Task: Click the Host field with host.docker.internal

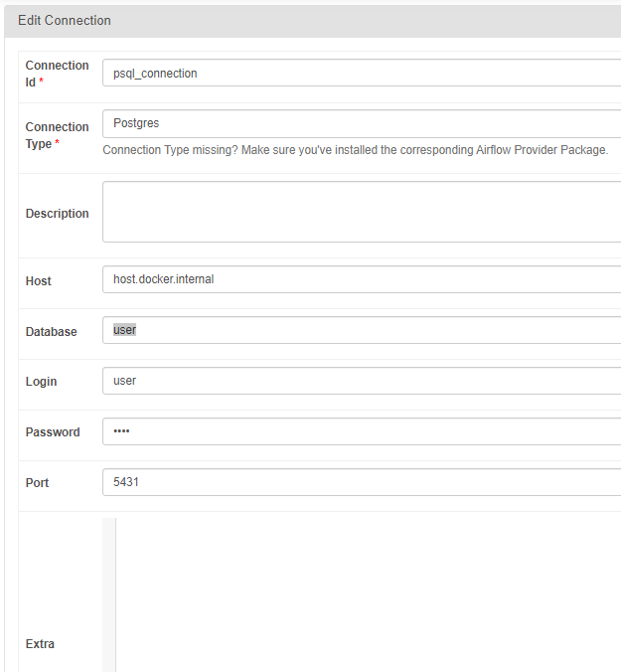Action: [x=361, y=279]
